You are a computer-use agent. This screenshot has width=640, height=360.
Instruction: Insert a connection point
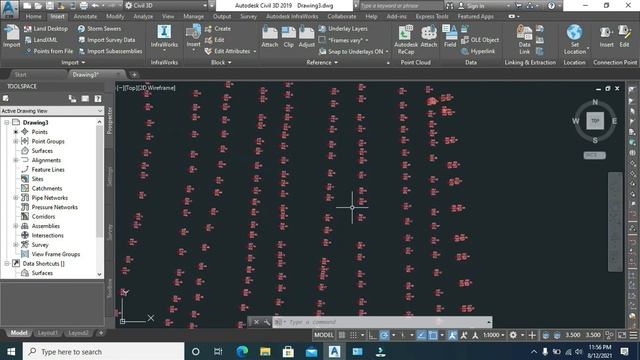click(606, 37)
